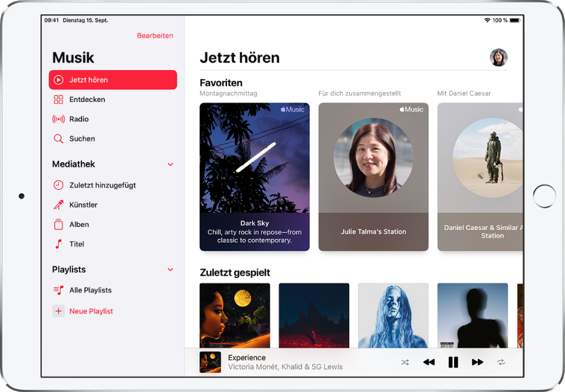Viewport: 565px width, 392px height.
Task: Open the blue-haired portrait album cover
Action: pos(393,315)
